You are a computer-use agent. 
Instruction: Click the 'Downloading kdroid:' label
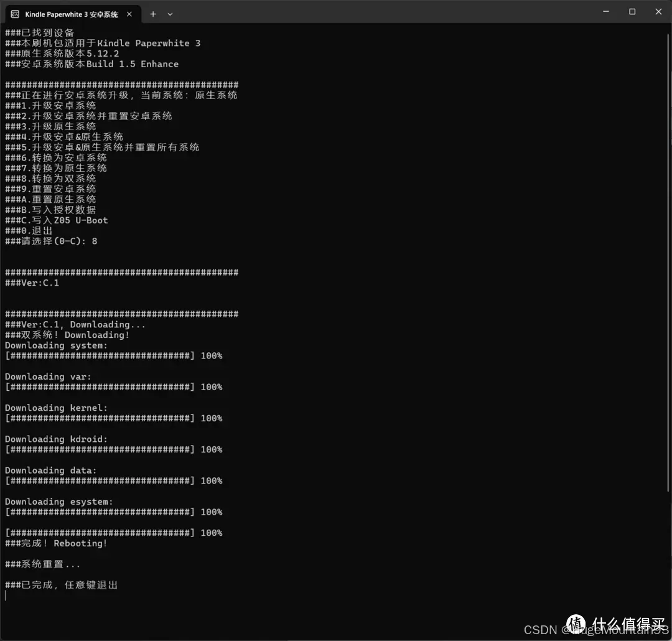pyautogui.click(x=56, y=439)
